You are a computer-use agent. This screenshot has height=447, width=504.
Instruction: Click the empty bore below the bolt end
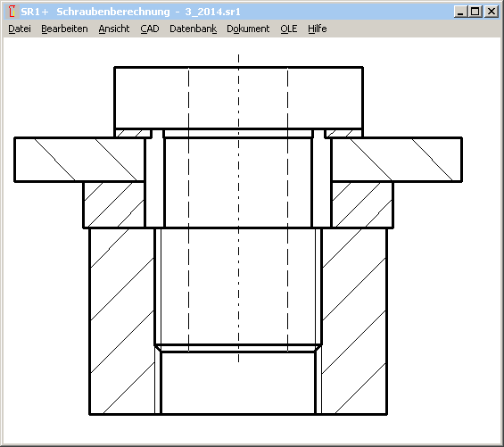click(x=238, y=383)
